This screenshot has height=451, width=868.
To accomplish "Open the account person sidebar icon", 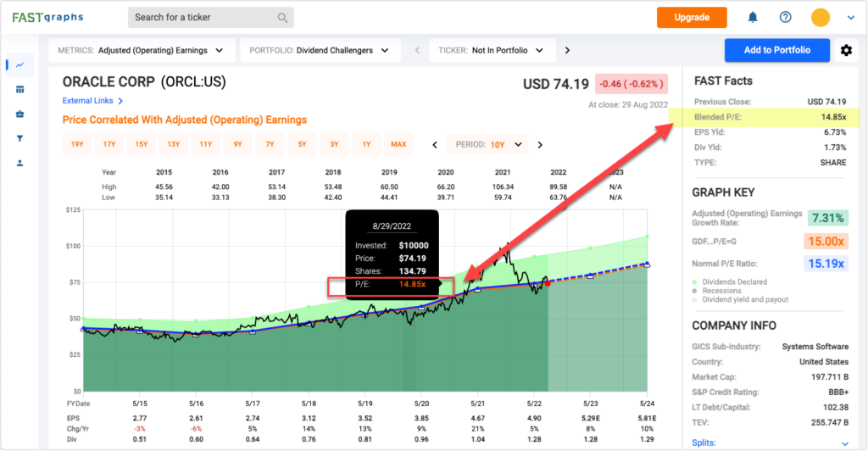I will 20,164.
